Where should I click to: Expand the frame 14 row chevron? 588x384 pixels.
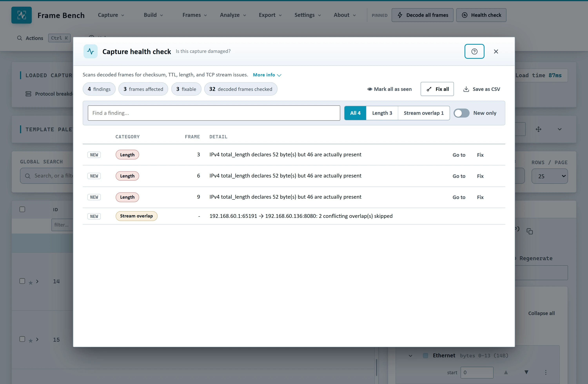tap(37, 281)
